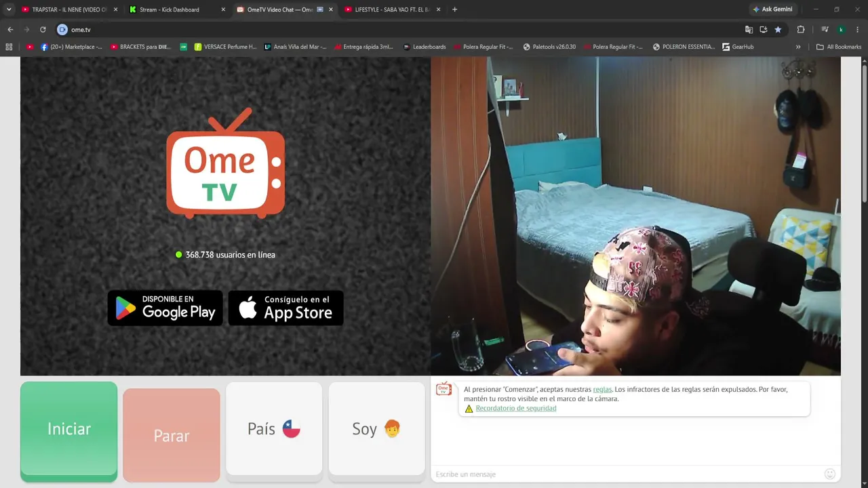Expand the hidden bookmarks chevron
The height and width of the screenshot is (488, 868).
pos(798,47)
